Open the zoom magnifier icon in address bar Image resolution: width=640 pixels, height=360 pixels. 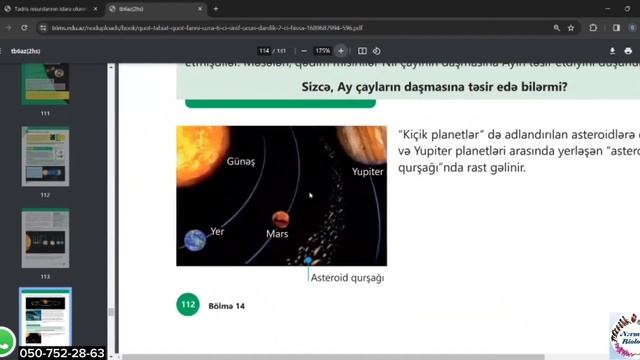click(x=556, y=28)
